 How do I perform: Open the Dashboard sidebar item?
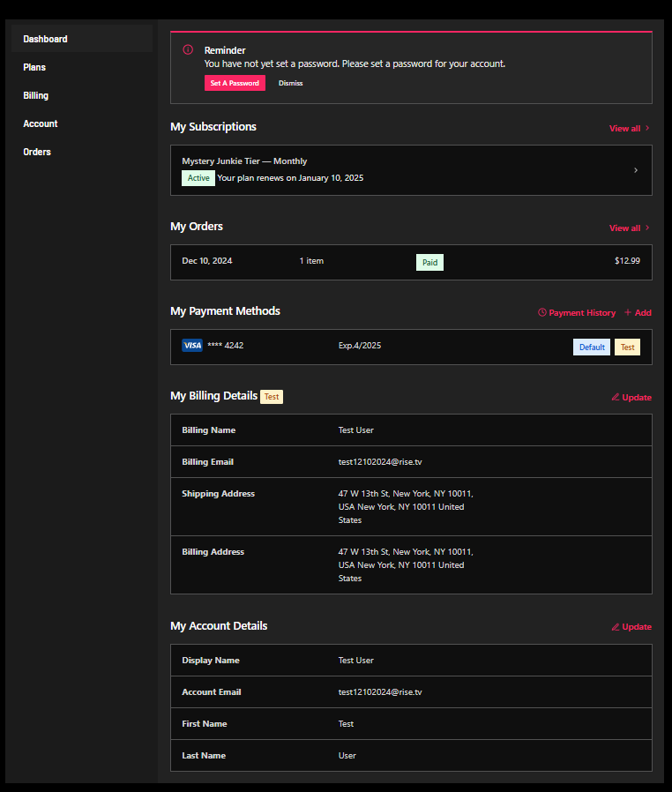(x=82, y=39)
